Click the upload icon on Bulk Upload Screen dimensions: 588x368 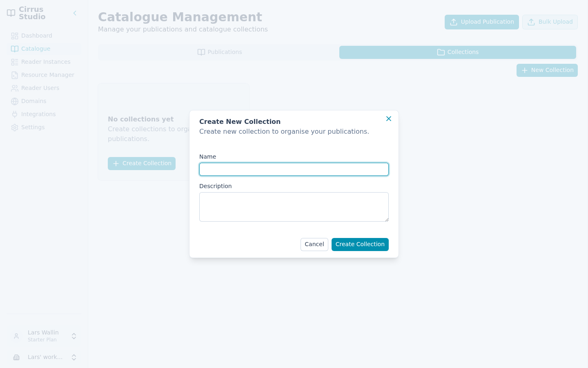[x=531, y=22]
